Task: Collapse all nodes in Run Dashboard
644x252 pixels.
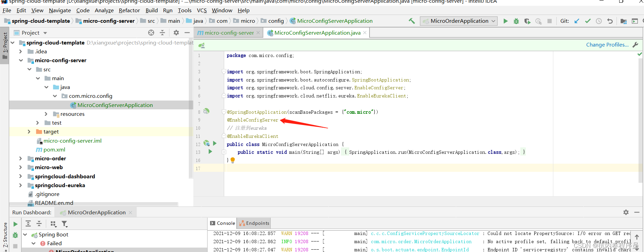Action: [39, 223]
